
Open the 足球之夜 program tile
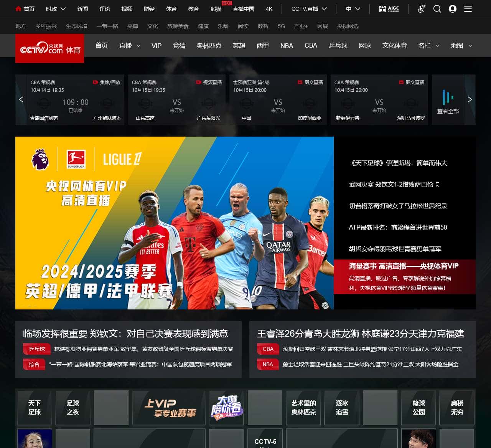[73, 408]
